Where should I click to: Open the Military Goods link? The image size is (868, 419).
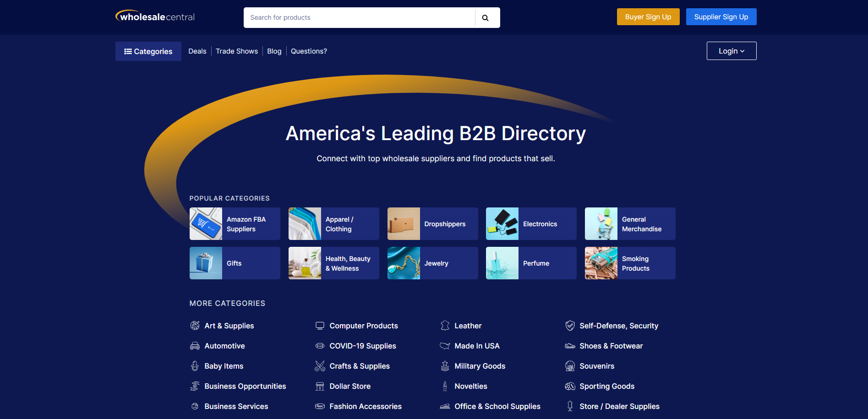[480, 366]
